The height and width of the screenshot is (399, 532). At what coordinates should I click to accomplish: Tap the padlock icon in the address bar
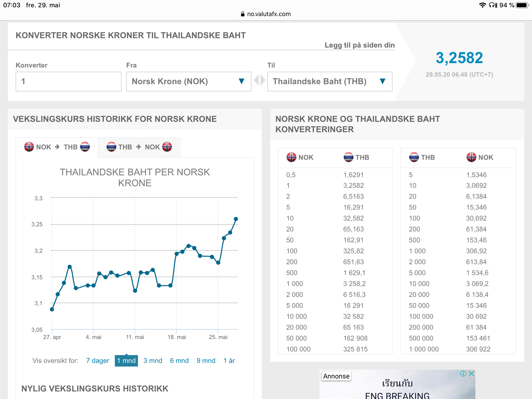tap(243, 14)
